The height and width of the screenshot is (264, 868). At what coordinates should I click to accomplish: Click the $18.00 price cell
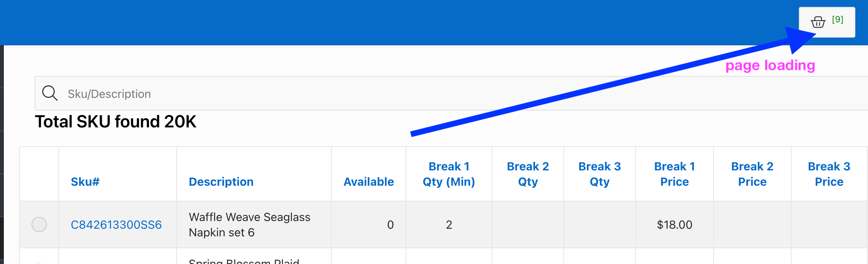tap(674, 224)
